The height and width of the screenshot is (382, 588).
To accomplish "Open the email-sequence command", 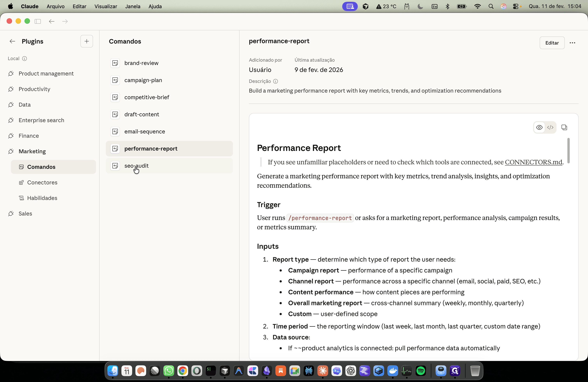I will [x=169, y=131].
